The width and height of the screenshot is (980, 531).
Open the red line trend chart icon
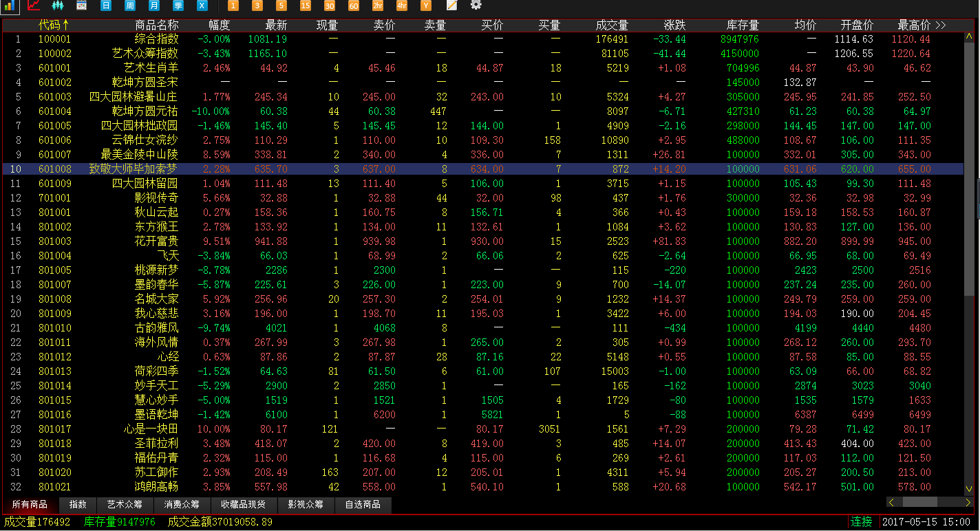click(34, 6)
